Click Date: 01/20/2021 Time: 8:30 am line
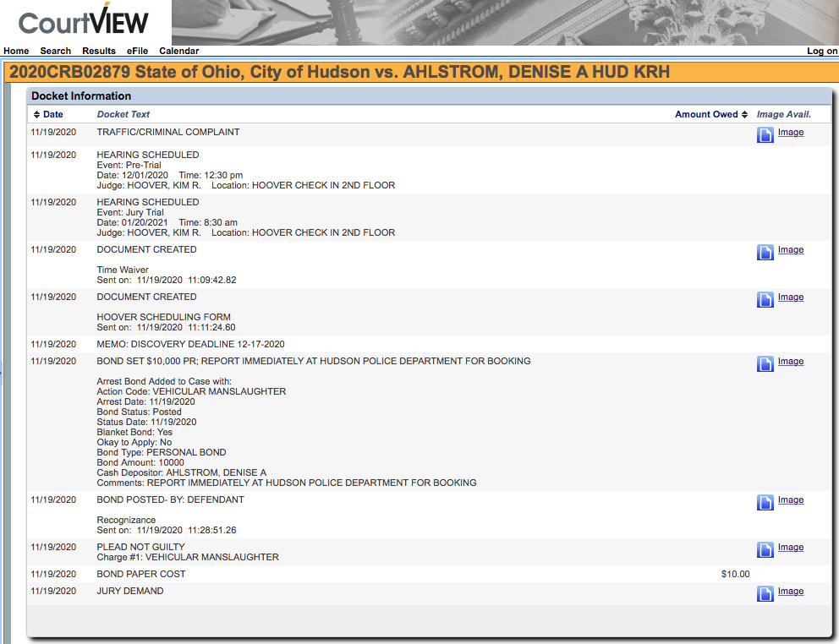839x644 pixels. (167, 222)
